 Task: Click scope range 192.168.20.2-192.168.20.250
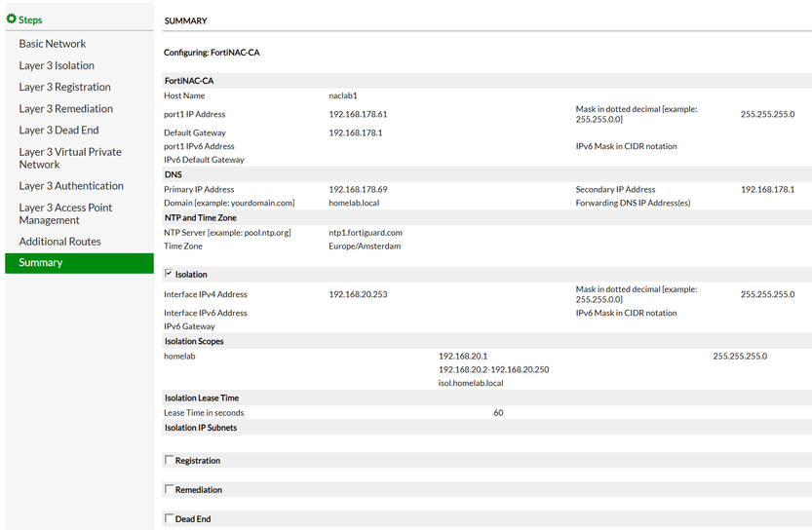pos(493,369)
